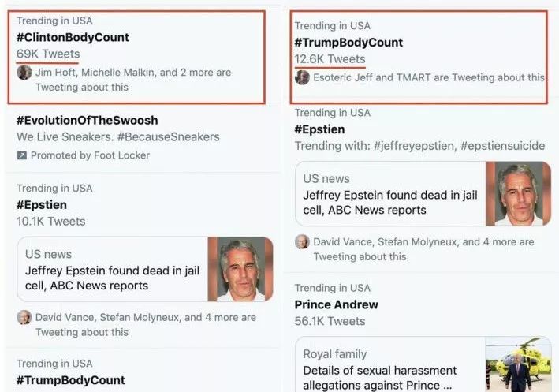Click Jeffrey Epstein photo in right news card
The height and width of the screenshot is (392, 559).
click(x=518, y=194)
